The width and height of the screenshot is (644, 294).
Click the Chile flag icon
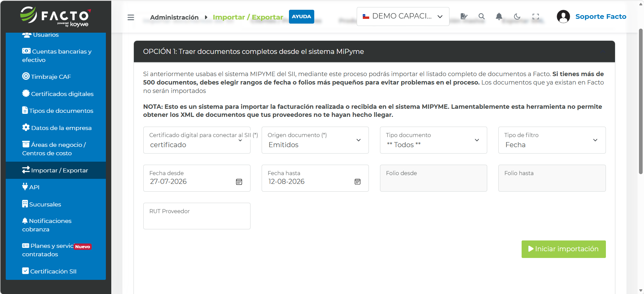tap(366, 16)
